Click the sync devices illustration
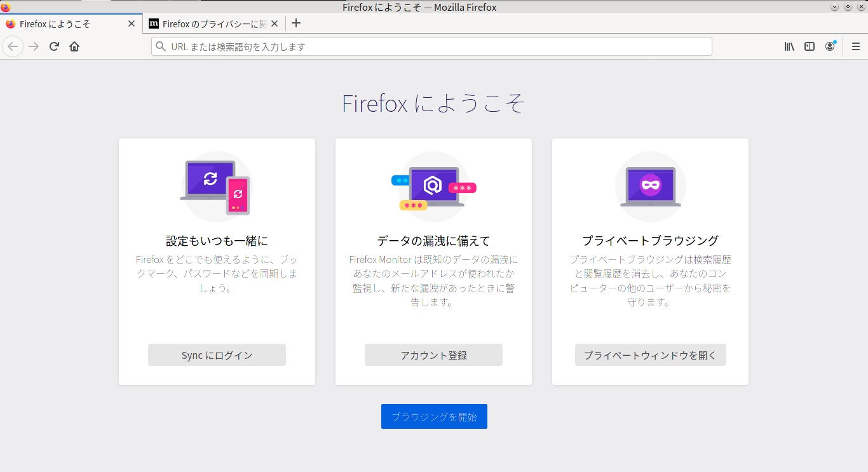 coord(216,186)
